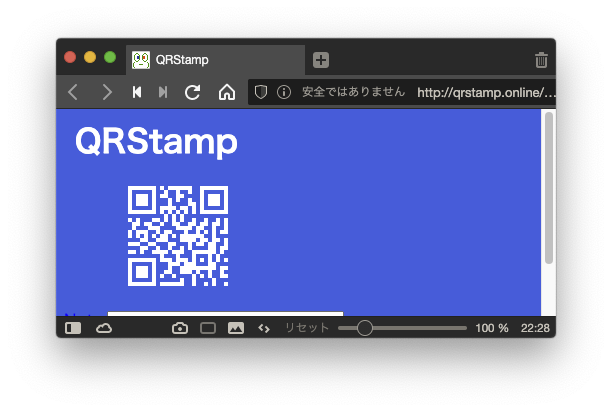Open the sync cloud icon

click(104, 327)
